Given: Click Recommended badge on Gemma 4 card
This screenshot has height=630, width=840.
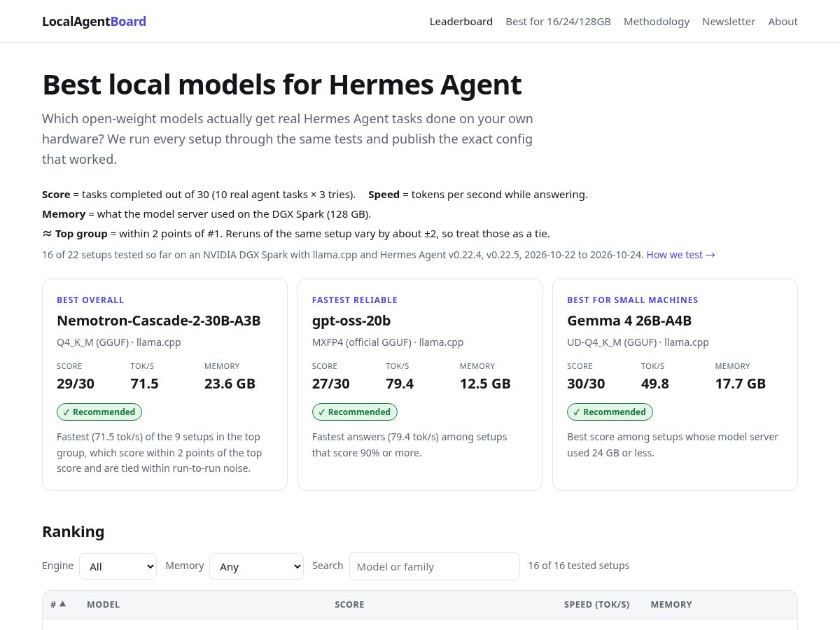Looking at the screenshot, I should pyautogui.click(x=610, y=412).
